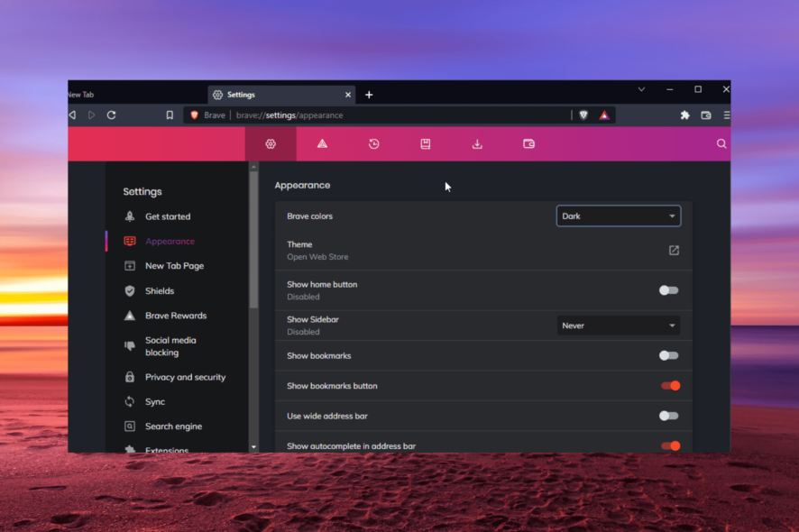The width and height of the screenshot is (799, 532).
Task: Open Extensions settings section
Action: [167, 448]
